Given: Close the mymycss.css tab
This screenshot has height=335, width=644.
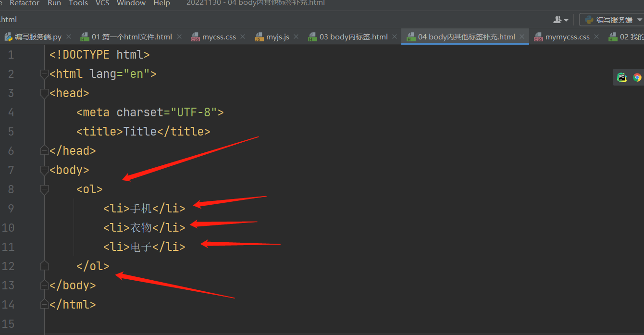Looking at the screenshot, I should (596, 37).
